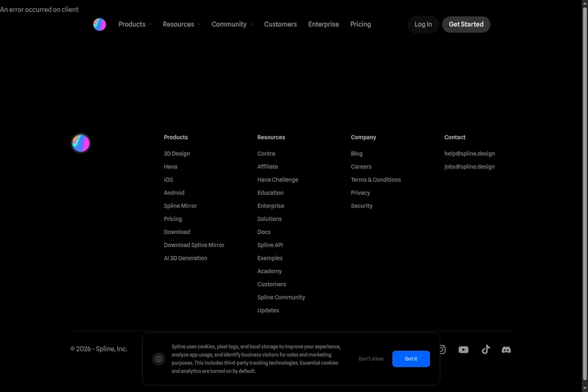
Task: Open the iOS footer link
Action: pyautogui.click(x=168, y=179)
